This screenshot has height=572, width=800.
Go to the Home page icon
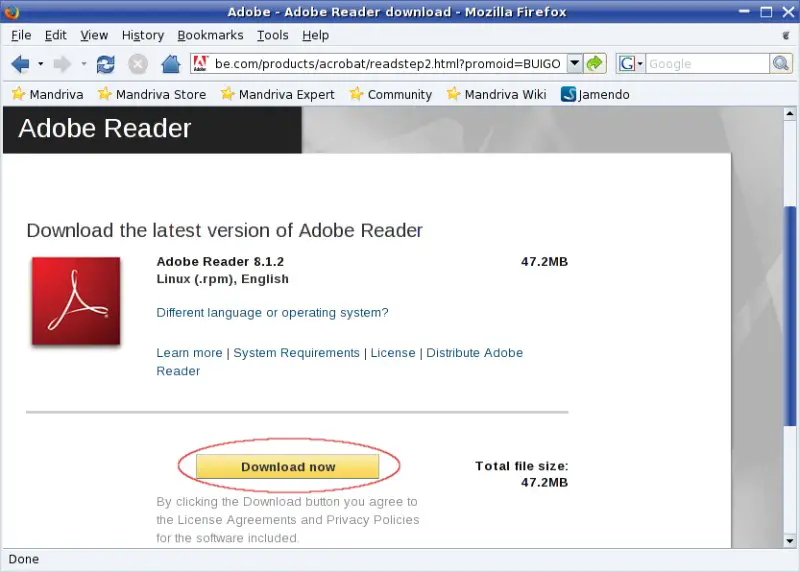click(x=171, y=64)
